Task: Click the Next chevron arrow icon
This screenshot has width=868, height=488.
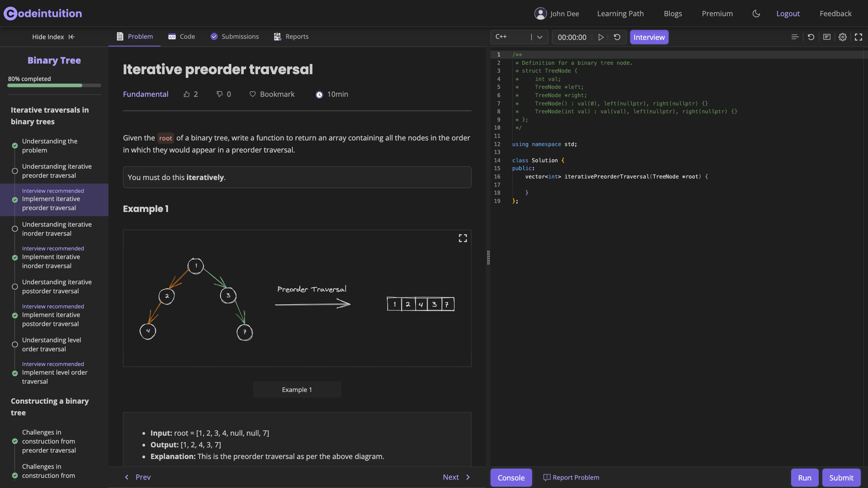Action: click(468, 477)
